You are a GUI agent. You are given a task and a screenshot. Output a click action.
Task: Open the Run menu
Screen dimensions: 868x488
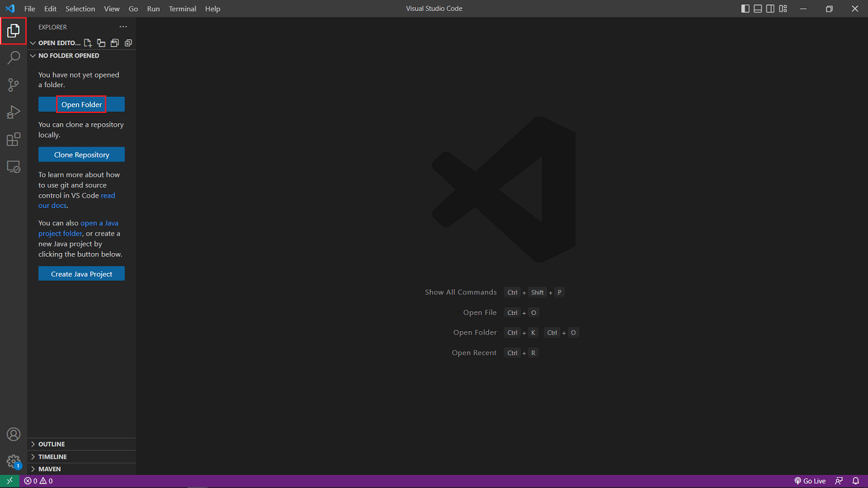[153, 9]
